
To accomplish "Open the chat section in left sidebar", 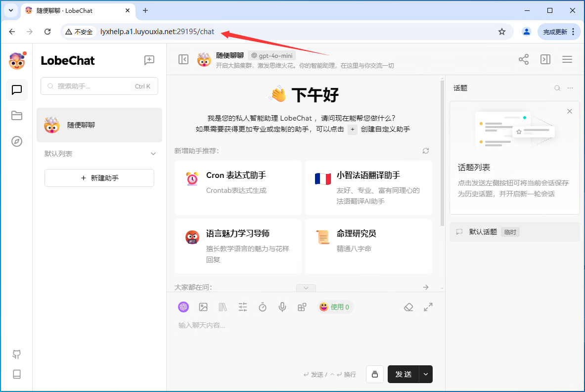I will point(17,90).
